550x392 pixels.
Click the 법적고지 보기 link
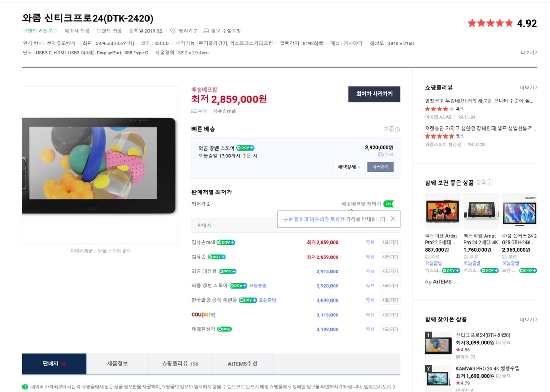pos(377,387)
